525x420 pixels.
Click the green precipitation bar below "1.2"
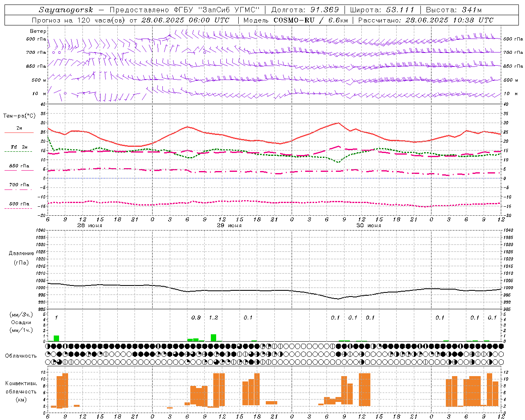click(x=213, y=338)
